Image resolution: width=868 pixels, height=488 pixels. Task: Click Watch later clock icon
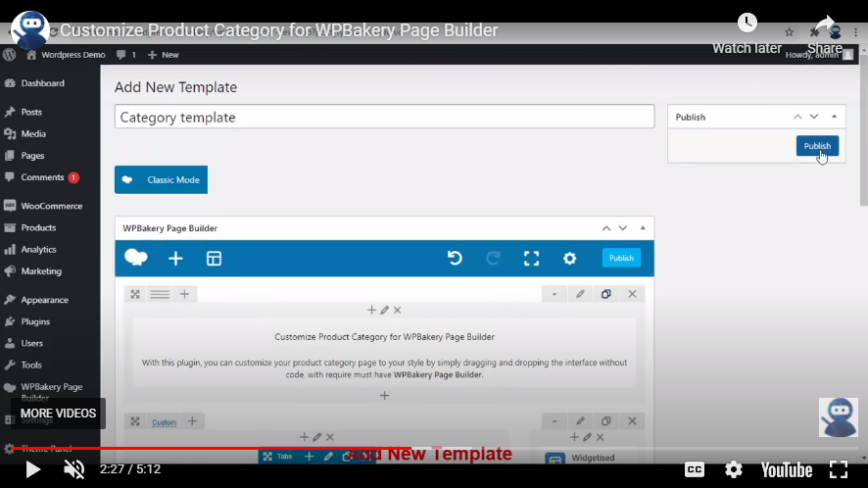pos(747,23)
